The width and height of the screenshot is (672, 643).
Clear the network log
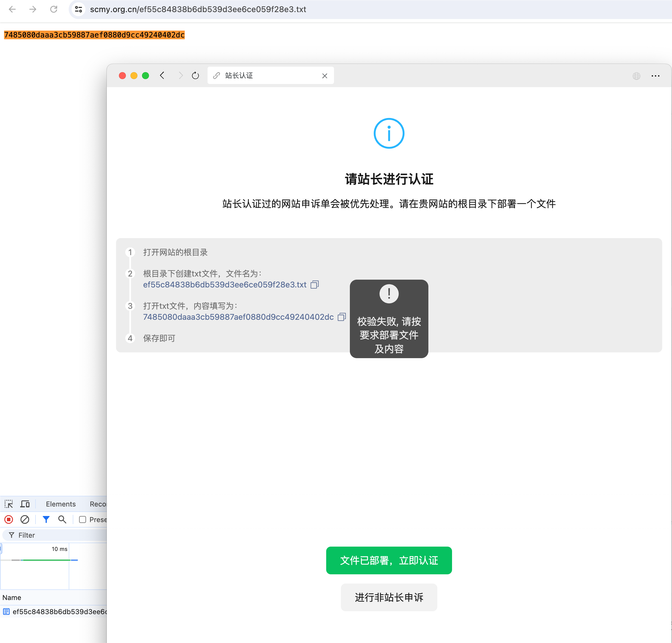click(x=25, y=519)
